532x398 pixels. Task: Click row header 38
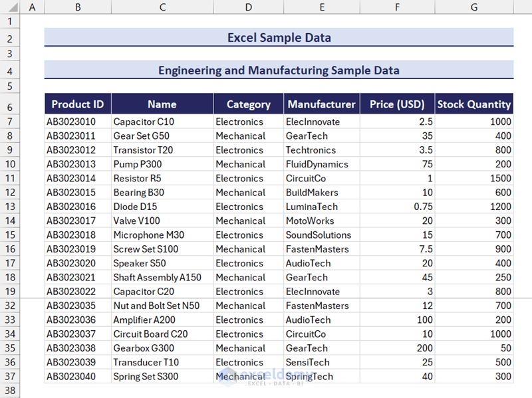pos(10,391)
